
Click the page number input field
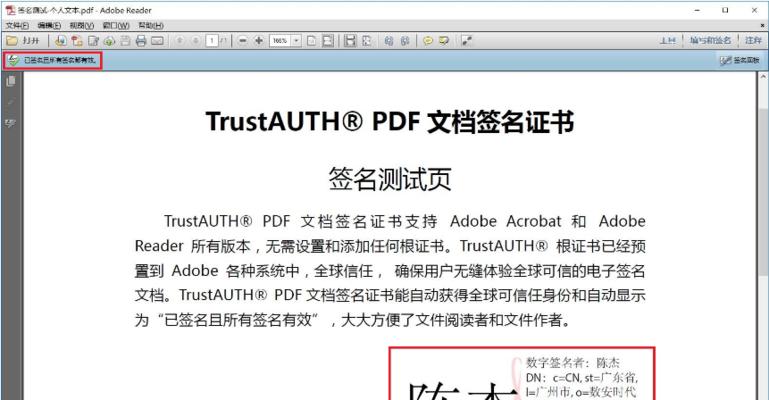click(212, 41)
